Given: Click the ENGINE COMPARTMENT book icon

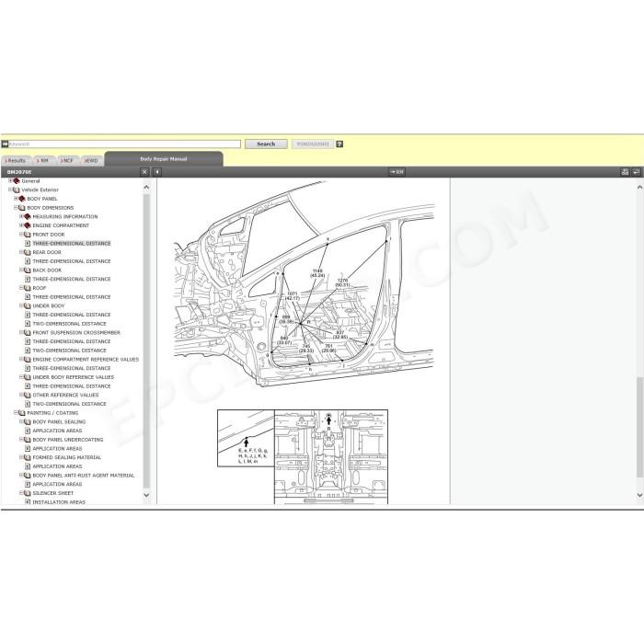Looking at the screenshot, I should pos(28,225).
